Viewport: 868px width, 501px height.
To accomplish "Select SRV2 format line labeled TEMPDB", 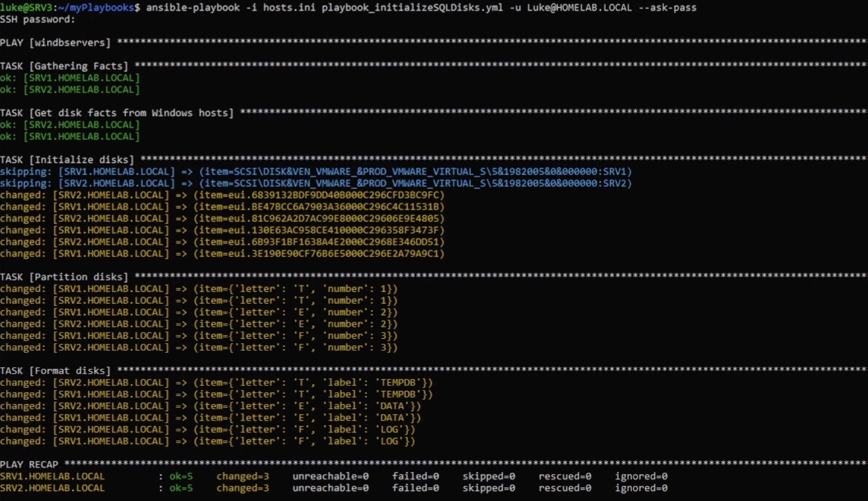I will [x=216, y=383].
